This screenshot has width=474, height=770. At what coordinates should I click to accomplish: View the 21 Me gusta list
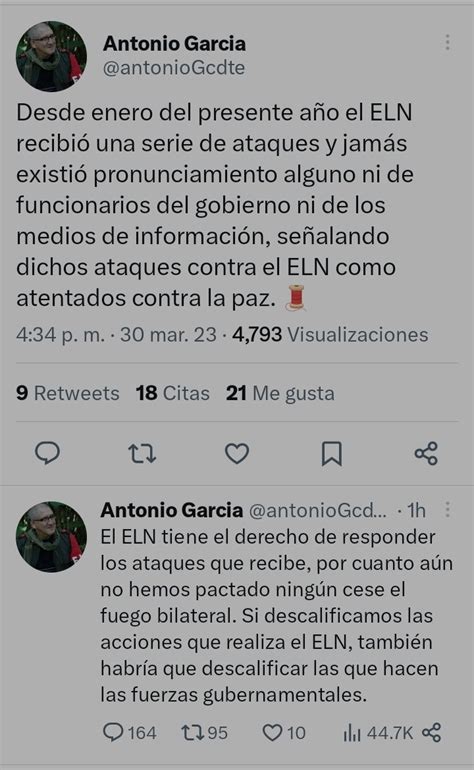280,393
